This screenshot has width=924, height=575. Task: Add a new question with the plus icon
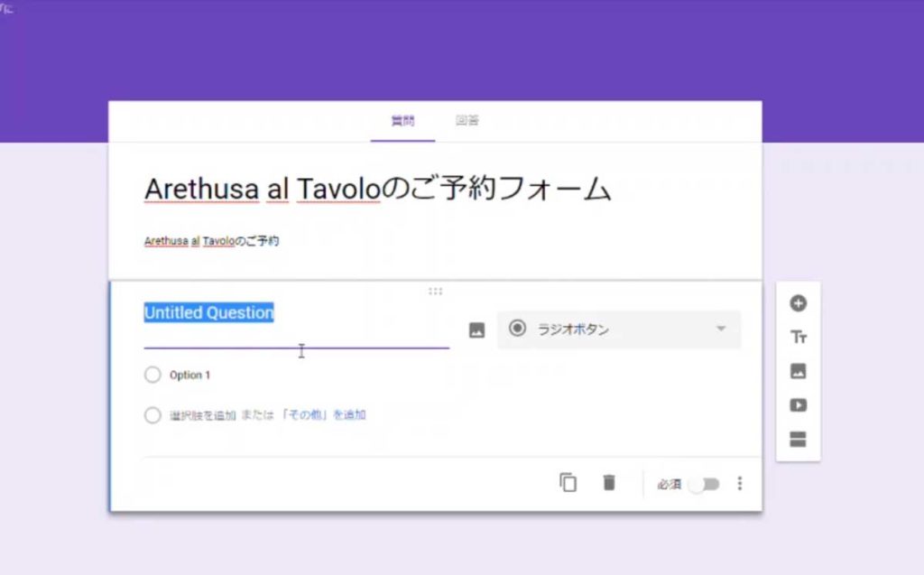798,303
